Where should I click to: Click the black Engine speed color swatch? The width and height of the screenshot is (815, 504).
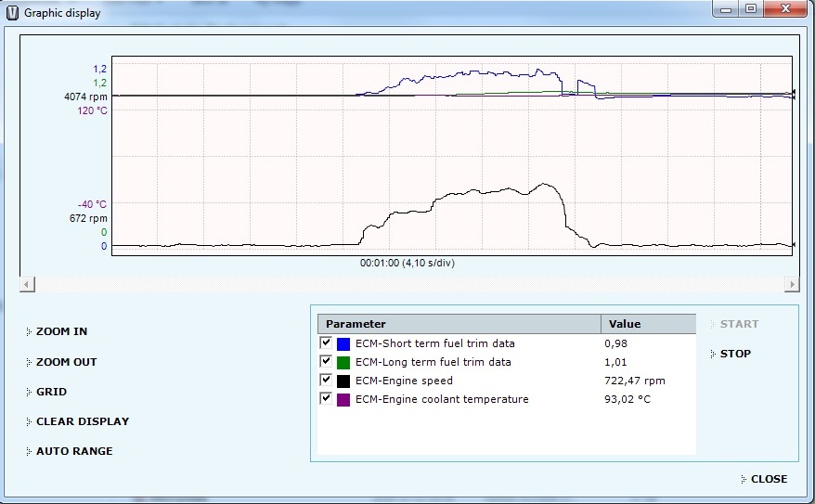pyautogui.click(x=343, y=381)
